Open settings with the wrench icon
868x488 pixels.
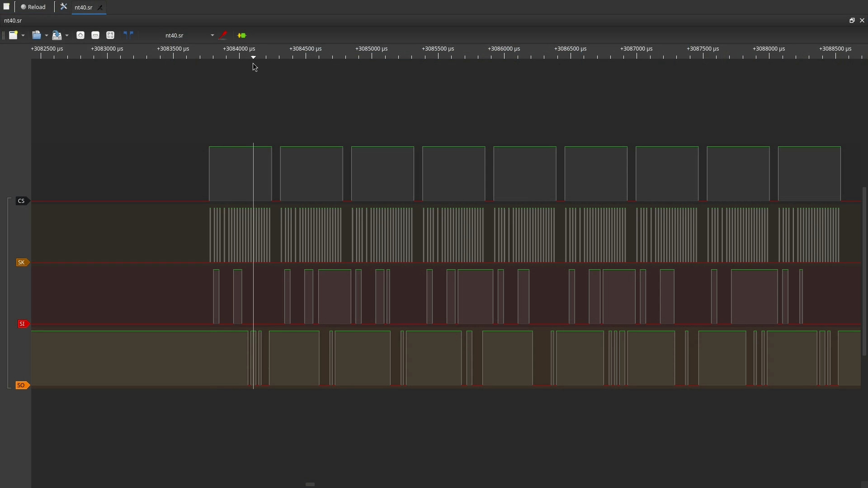(x=64, y=7)
